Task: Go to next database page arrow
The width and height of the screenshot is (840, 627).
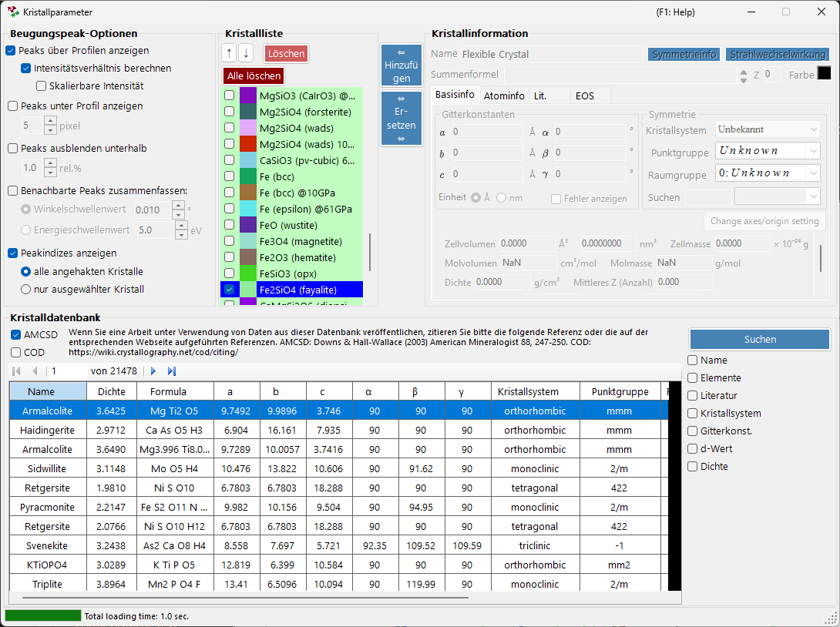Action: coord(154,371)
